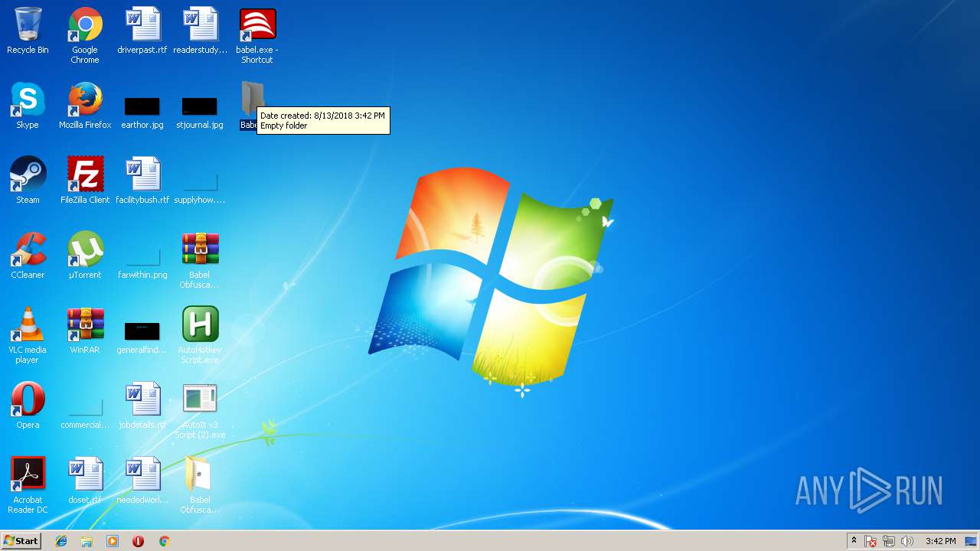Open the Start menu

[21, 540]
